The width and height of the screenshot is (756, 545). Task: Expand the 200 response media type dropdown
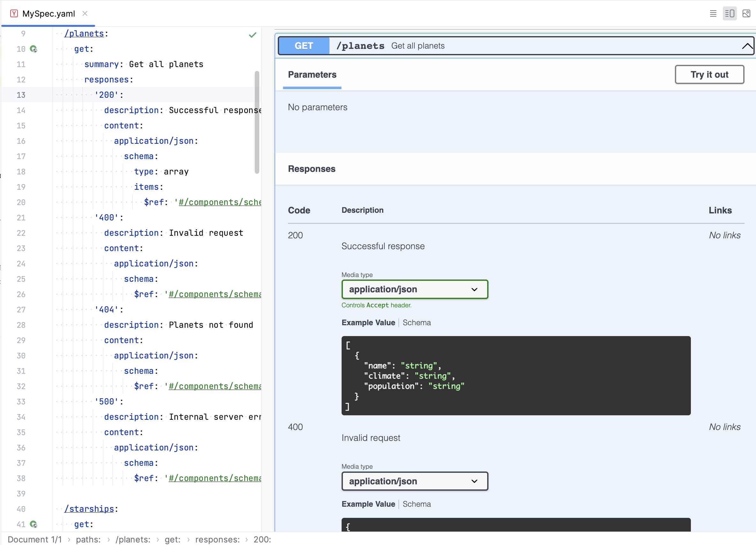pos(412,288)
